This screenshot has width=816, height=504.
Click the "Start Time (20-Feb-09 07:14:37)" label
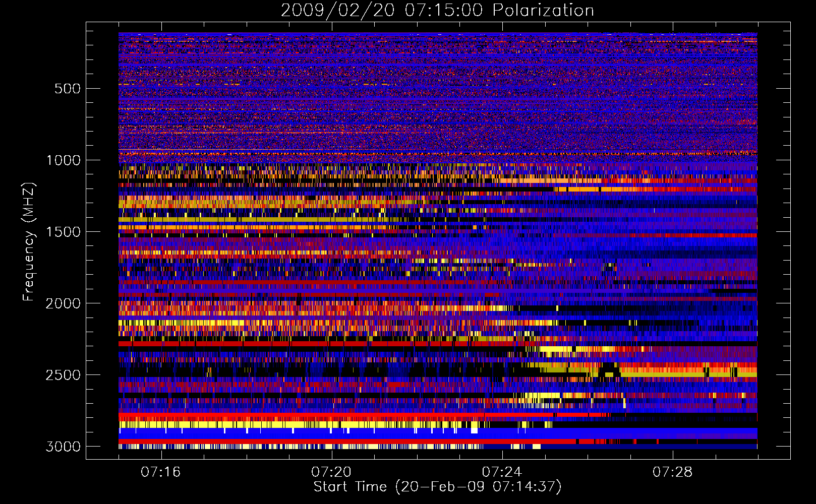tap(437, 487)
